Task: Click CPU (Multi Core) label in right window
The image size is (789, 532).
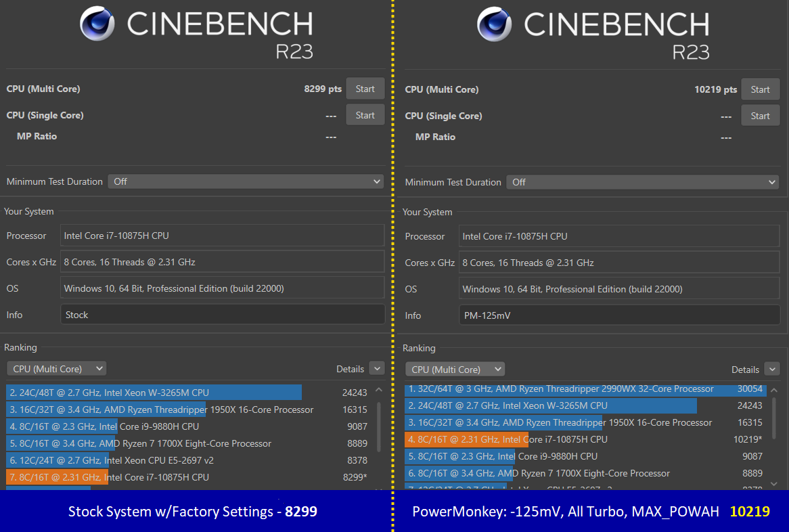Action: pyautogui.click(x=442, y=89)
